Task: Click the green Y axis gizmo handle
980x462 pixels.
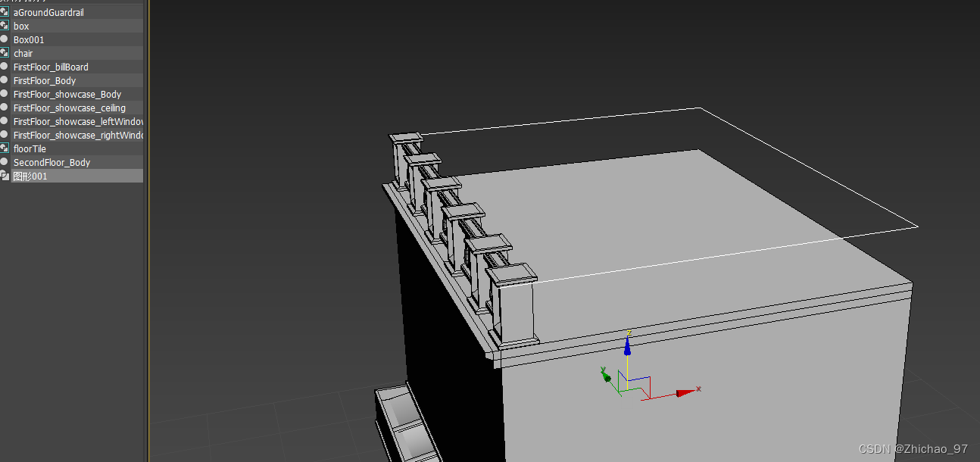Action: 605,376
